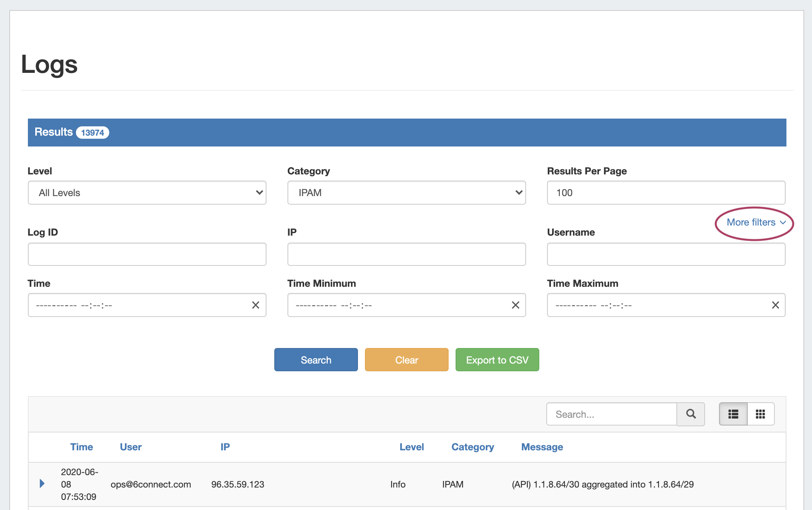Expand the first log row triangle
Viewport: 812px width, 510px height.
point(42,484)
